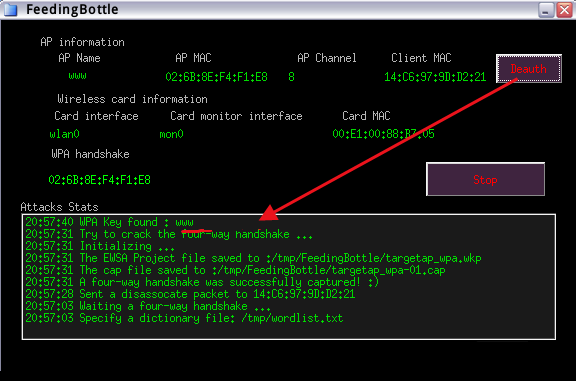Click the FeedingBottle title bar icon
This screenshot has width=576, height=381.
point(10,10)
